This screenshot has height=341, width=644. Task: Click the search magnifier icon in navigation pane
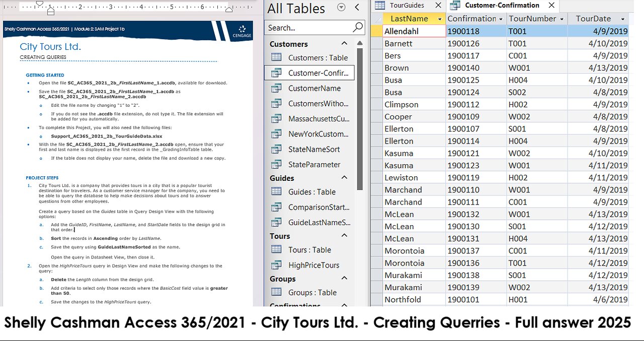[358, 27]
